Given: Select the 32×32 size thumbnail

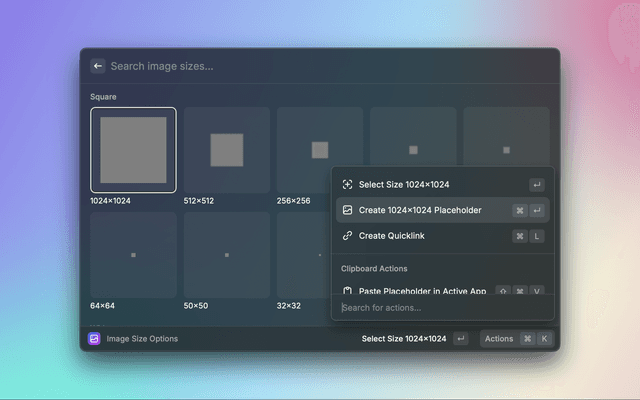Looking at the screenshot, I should coord(302,255).
